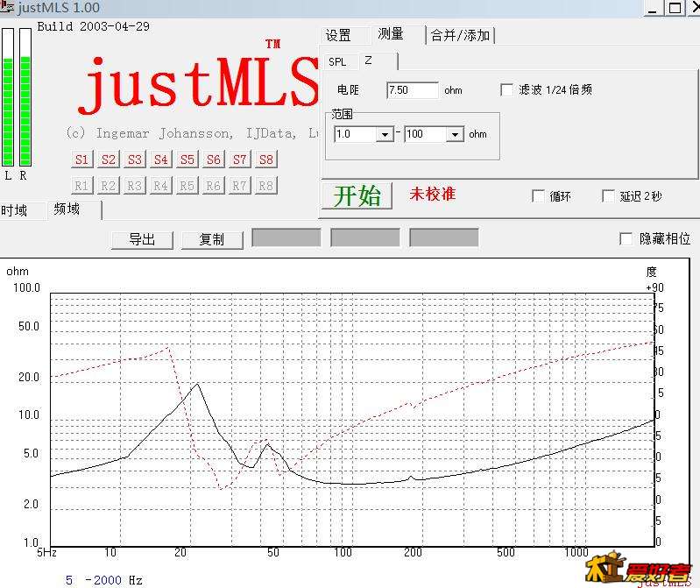Click the impedance resonance peak on the curve
Viewport: 700px width, 588px height.
[x=197, y=384]
